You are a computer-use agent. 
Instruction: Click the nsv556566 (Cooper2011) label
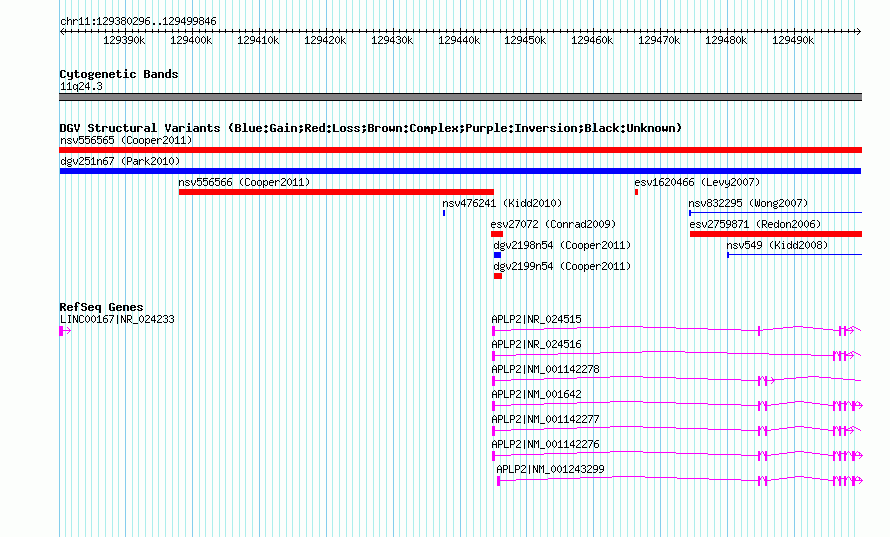point(244,182)
